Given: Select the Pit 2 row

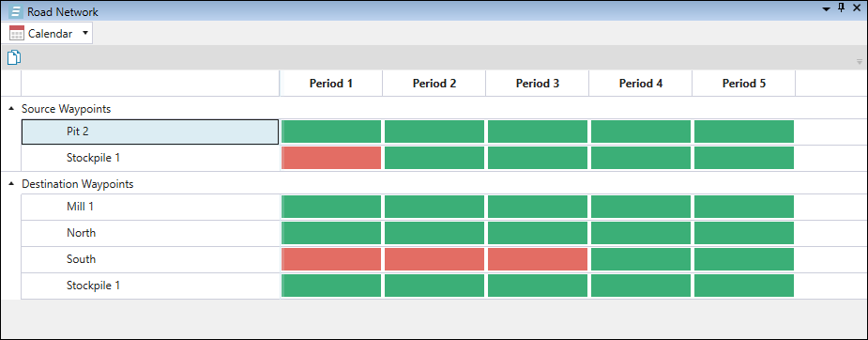Looking at the screenshot, I should (x=150, y=131).
